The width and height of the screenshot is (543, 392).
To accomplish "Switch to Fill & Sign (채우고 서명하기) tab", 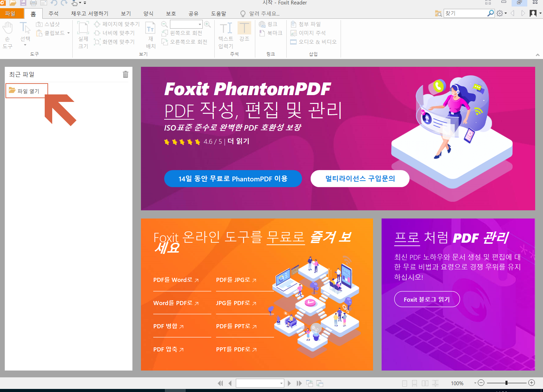I will point(90,14).
